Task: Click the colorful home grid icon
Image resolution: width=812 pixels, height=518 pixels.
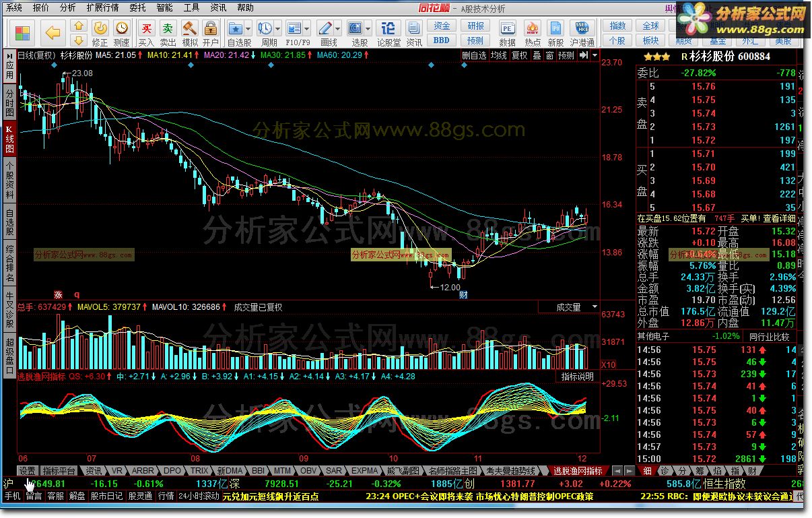Action: pos(23,32)
